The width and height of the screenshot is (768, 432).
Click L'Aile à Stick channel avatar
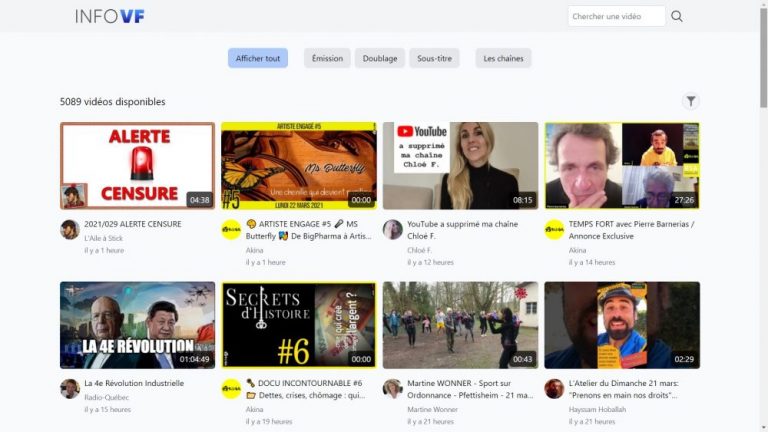point(70,230)
